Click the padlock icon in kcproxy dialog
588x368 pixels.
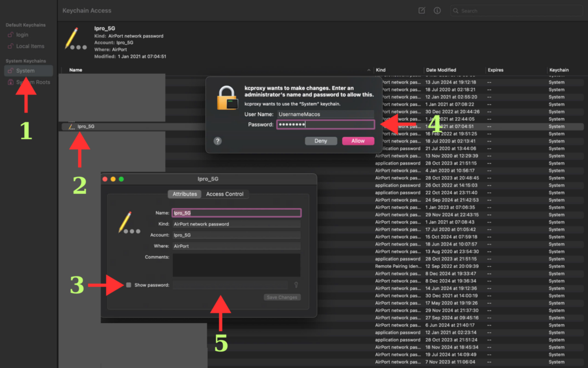click(227, 98)
